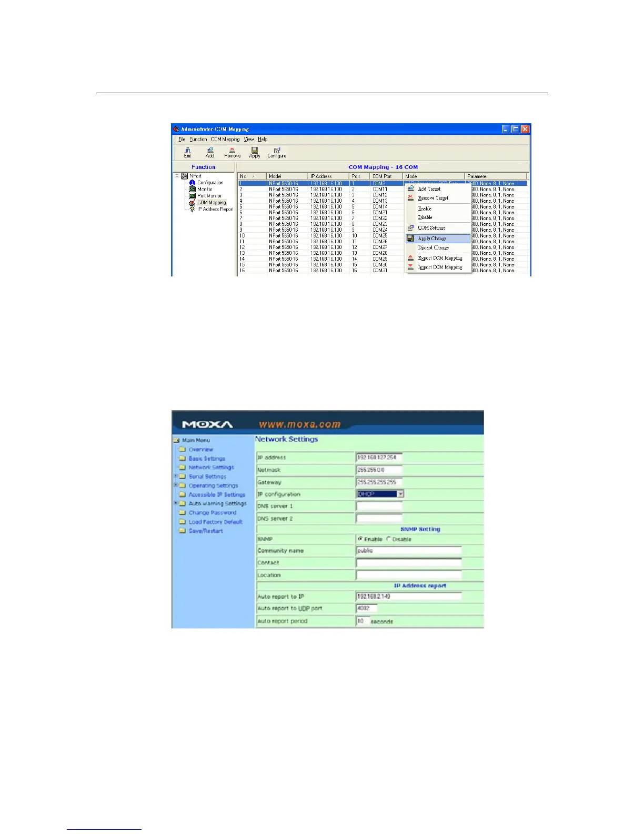Click the Remove toolbar icon
The width and height of the screenshot is (644, 834).
(232, 150)
